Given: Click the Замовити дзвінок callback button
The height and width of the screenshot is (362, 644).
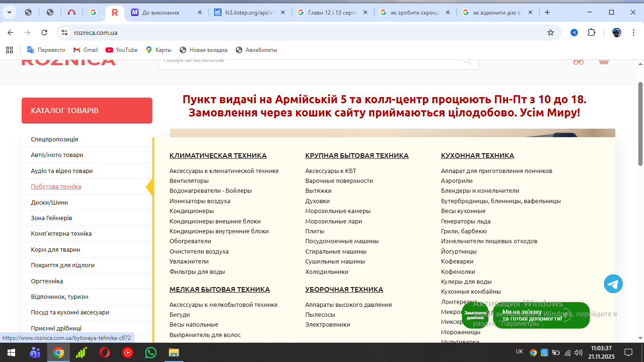Looking at the screenshot, I should click(x=475, y=316).
